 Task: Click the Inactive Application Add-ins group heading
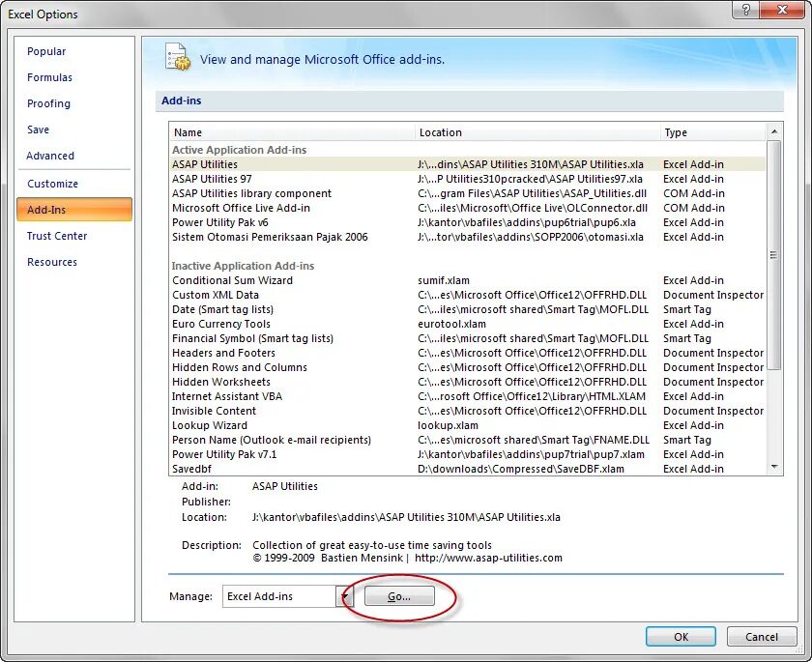[x=243, y=266]
